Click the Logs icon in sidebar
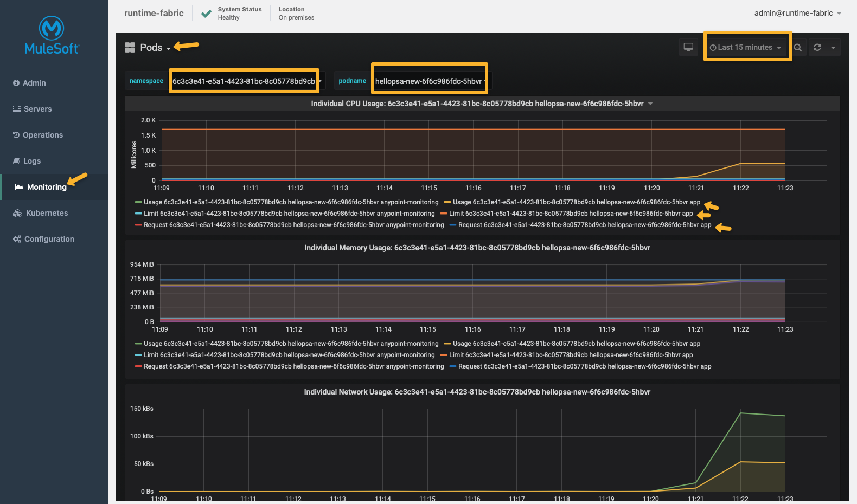Viewport: 857px width, 504px height. pos(17,161)
